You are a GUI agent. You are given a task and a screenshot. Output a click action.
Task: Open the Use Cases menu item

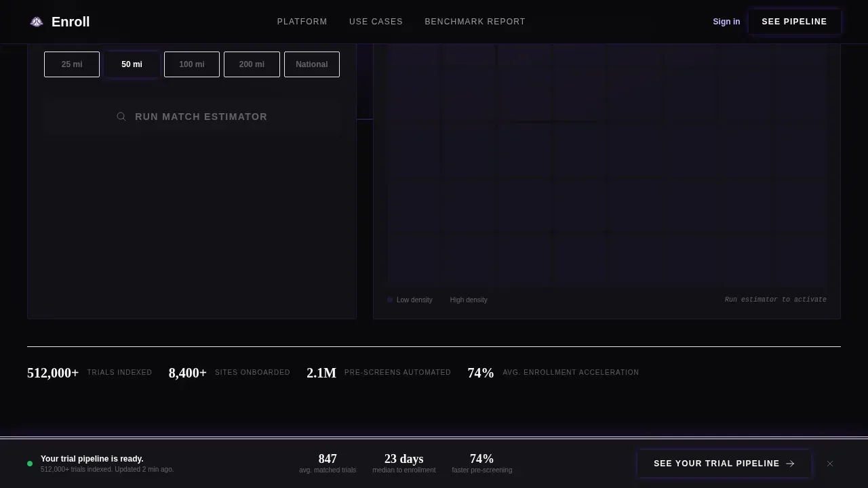pyautogui.click(x=376, y=22)
